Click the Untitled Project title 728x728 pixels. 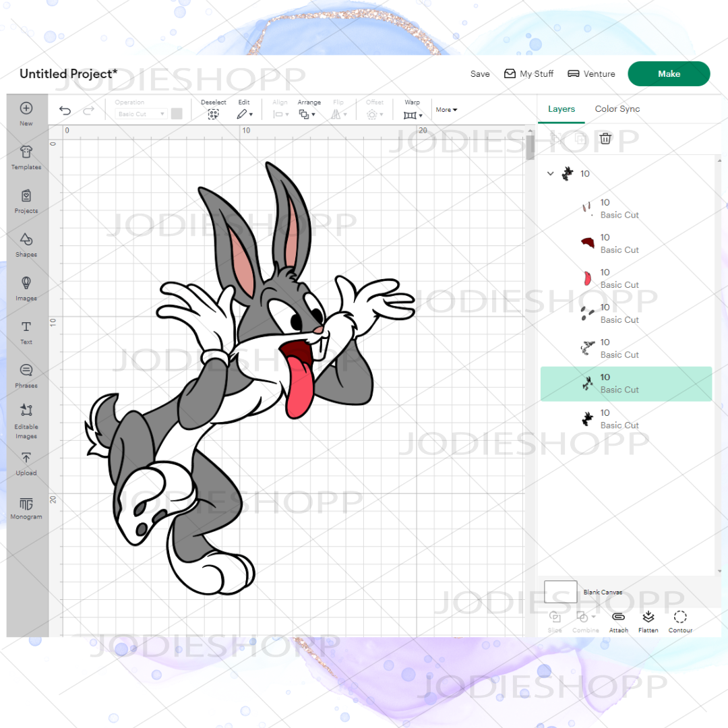coord(68,74)
